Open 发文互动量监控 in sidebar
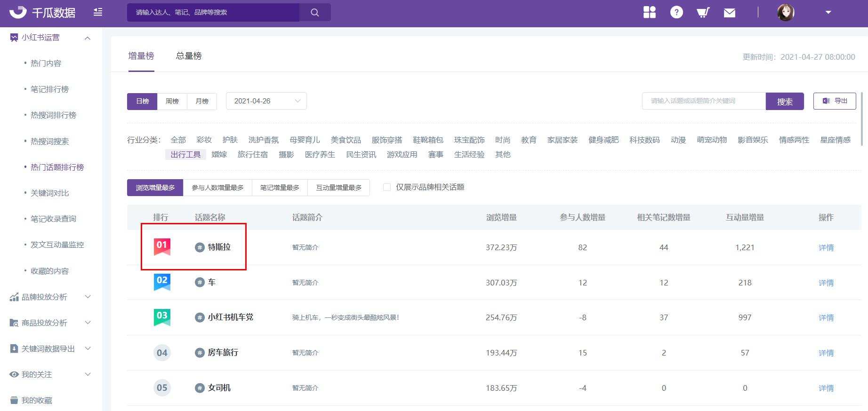This screenshot has width=868, height=411. coord(57,245)
